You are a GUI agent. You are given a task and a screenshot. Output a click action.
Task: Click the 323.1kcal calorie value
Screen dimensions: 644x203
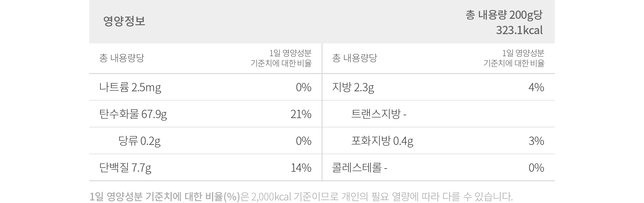519,30
